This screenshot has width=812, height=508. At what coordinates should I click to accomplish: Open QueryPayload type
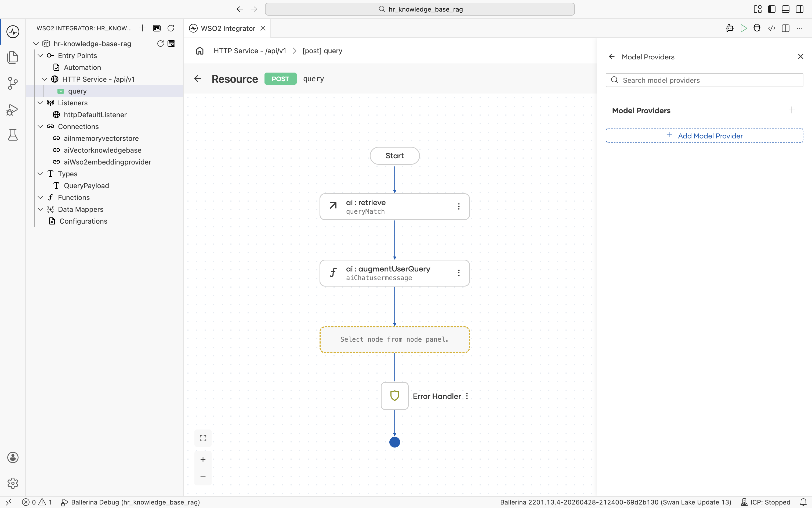[x=86, y=186]
